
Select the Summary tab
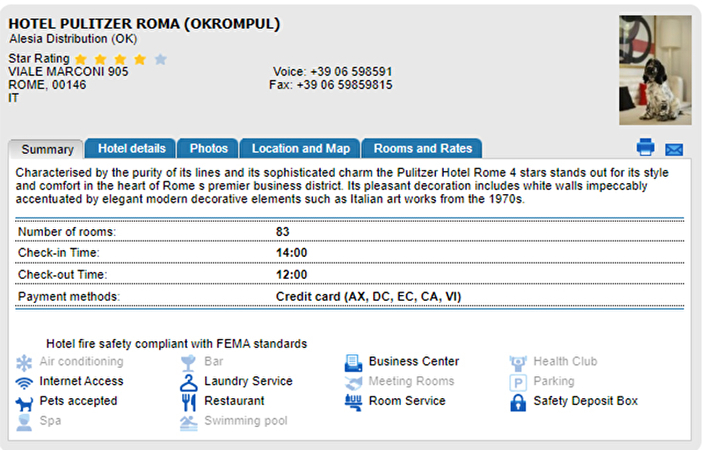coord(47,149)
